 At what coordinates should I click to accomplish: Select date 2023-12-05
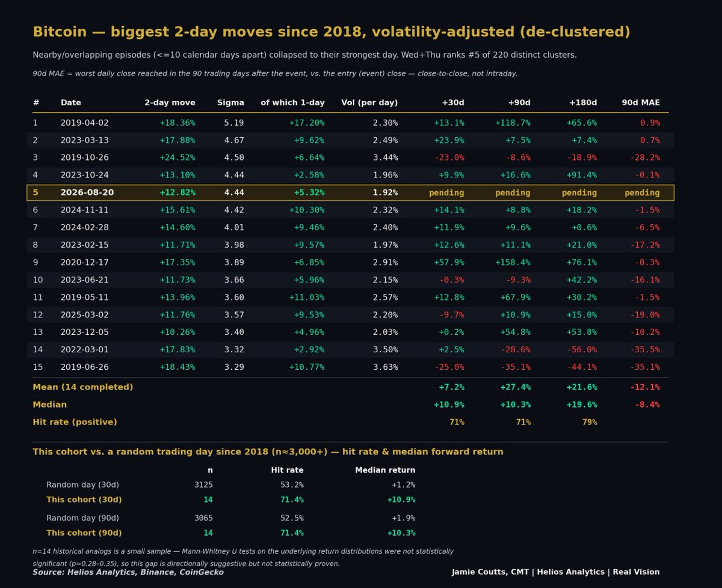pos(85,332)
